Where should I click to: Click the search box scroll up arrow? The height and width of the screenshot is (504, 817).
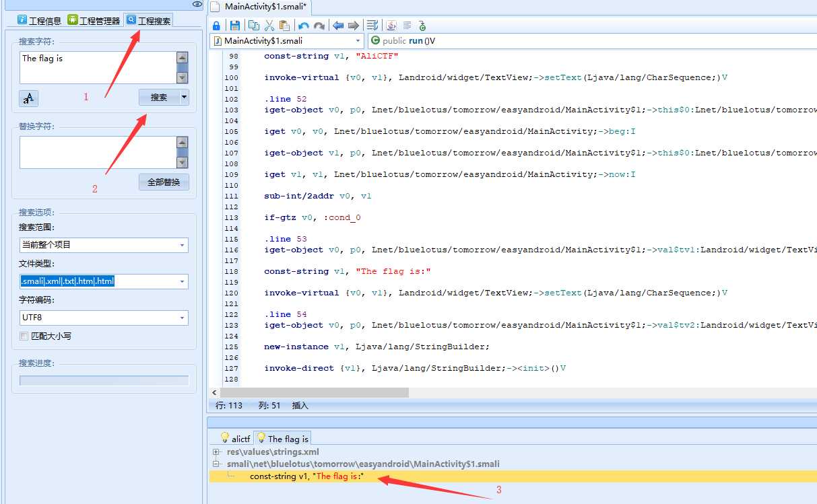pos(183,57)
